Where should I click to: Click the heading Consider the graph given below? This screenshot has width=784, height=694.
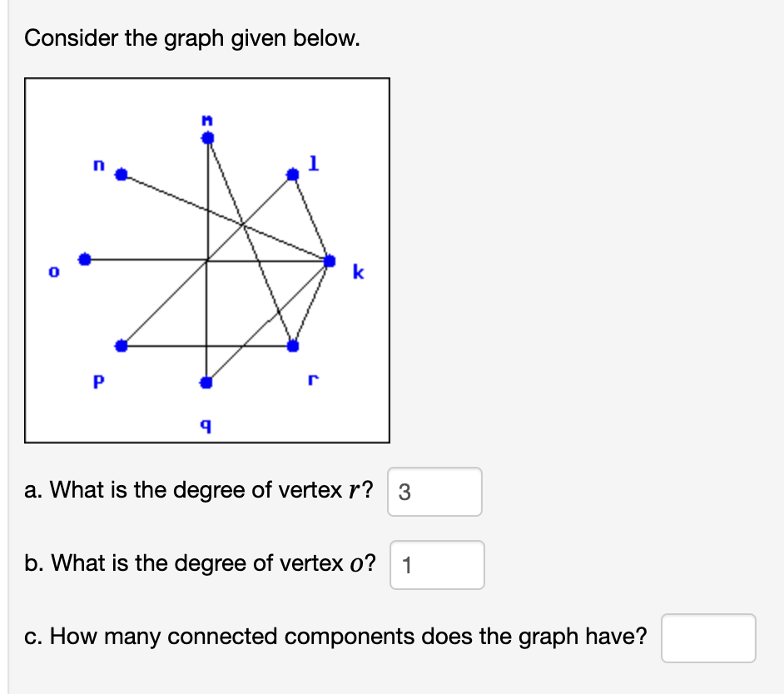coord(193,38)
